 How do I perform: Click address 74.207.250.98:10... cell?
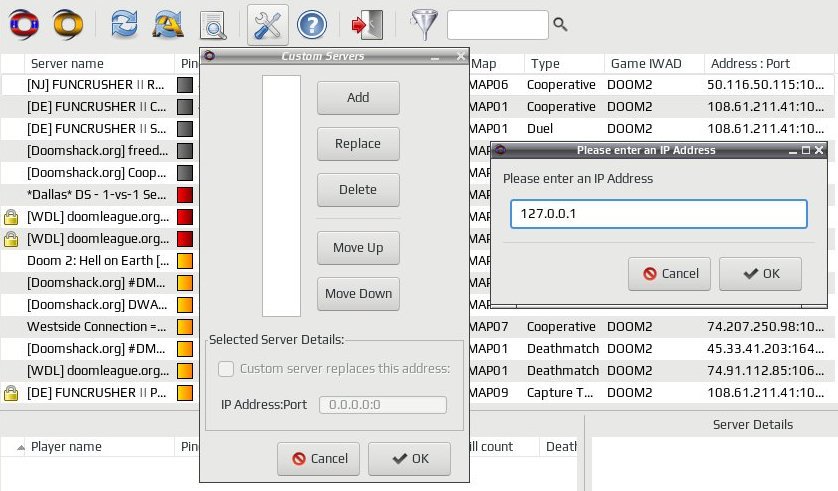click(765, 326)
